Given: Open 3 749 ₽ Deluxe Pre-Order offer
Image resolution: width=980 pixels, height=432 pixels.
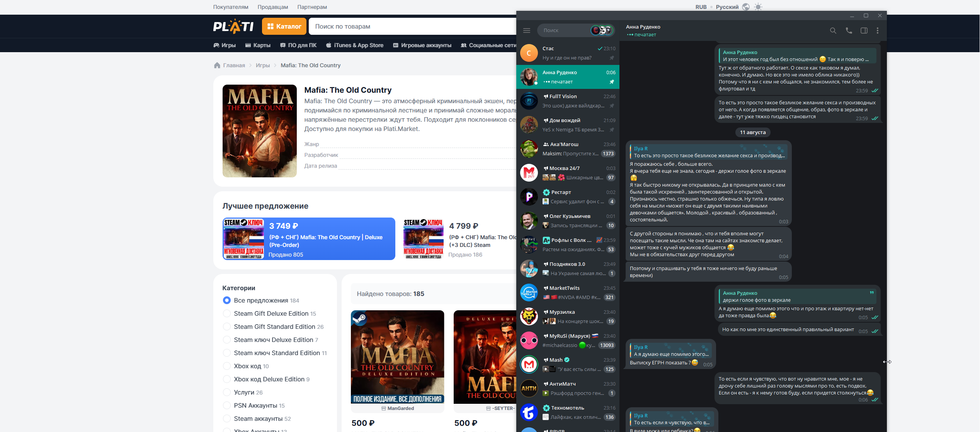Looking at the screenshot, I should click(309, 239).
